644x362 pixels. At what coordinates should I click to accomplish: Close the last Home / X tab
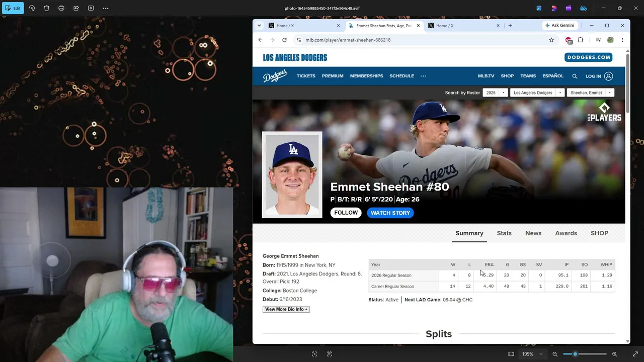point(498,26)
